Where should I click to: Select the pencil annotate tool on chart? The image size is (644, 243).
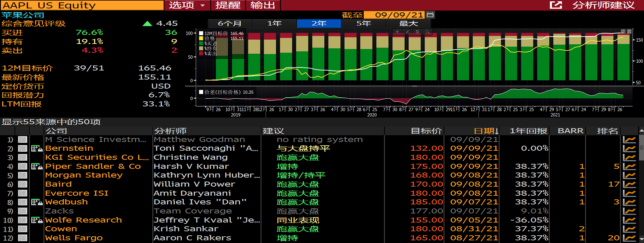click(407, 32)
